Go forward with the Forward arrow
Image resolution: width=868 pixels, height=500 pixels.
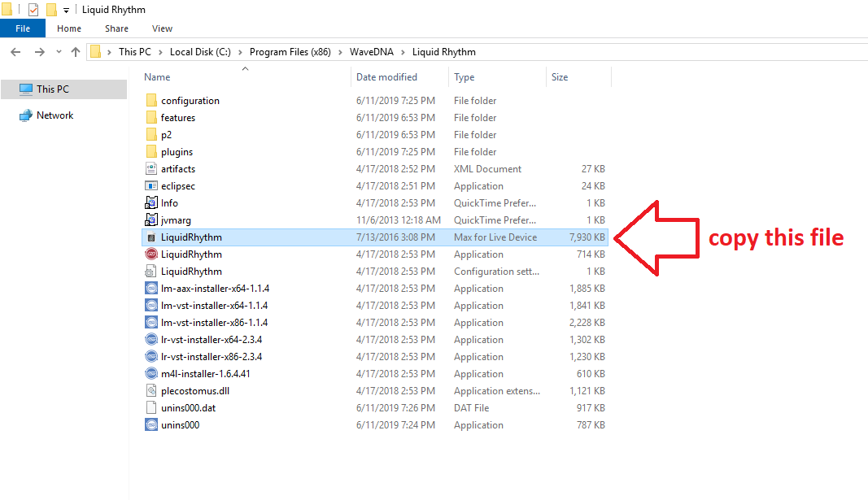(39, 52)
